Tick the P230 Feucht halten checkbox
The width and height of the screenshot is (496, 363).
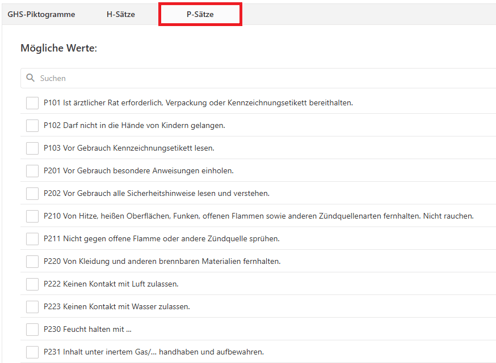click(x=32, y=330)
